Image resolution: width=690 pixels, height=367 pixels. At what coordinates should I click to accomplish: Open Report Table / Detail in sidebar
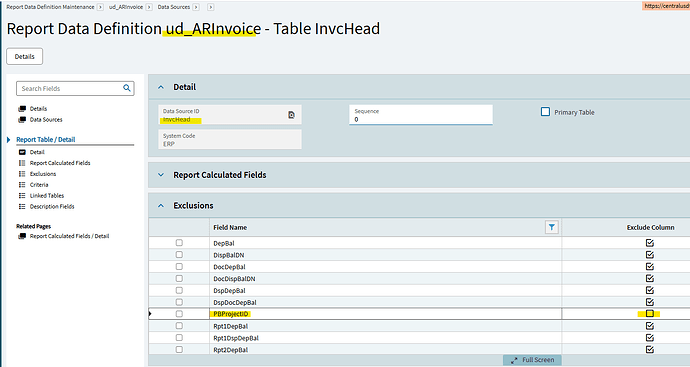tap(46, 139)
